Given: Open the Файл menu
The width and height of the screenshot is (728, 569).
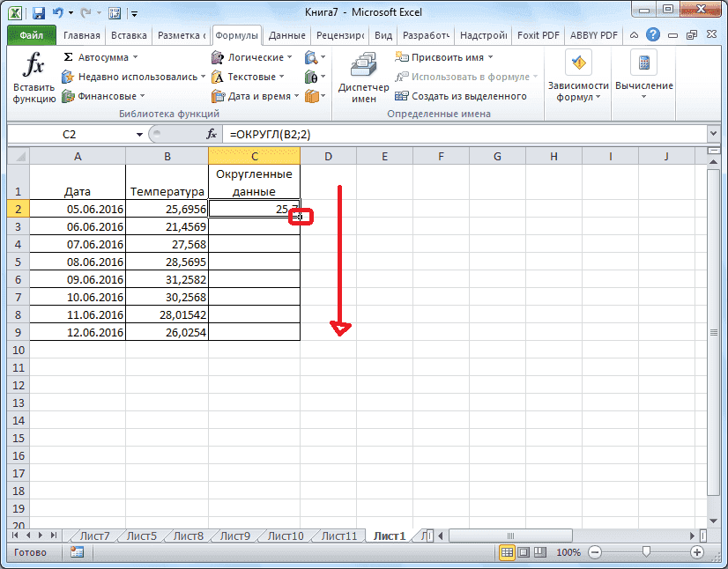Looking at the screenshot, I should point(30,34).
